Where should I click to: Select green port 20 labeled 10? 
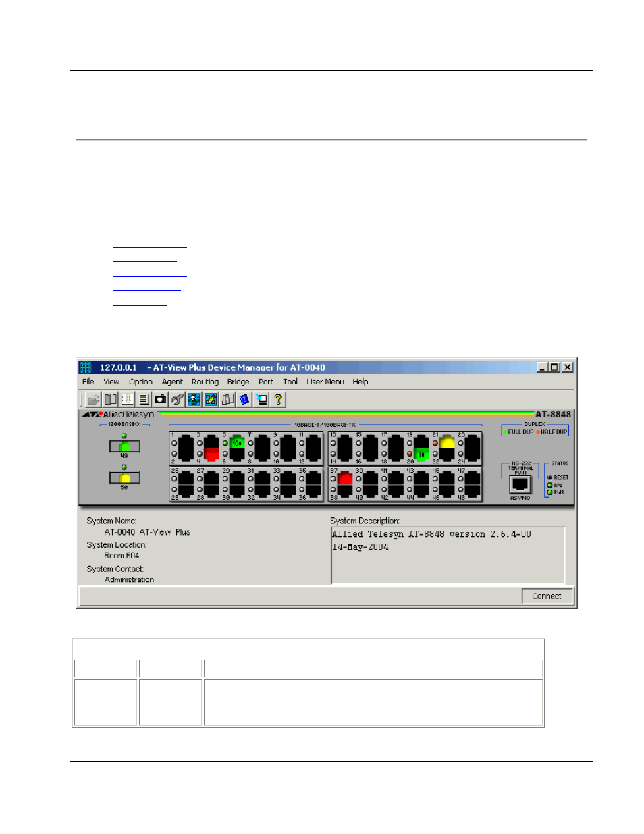(x=421, y=454)
